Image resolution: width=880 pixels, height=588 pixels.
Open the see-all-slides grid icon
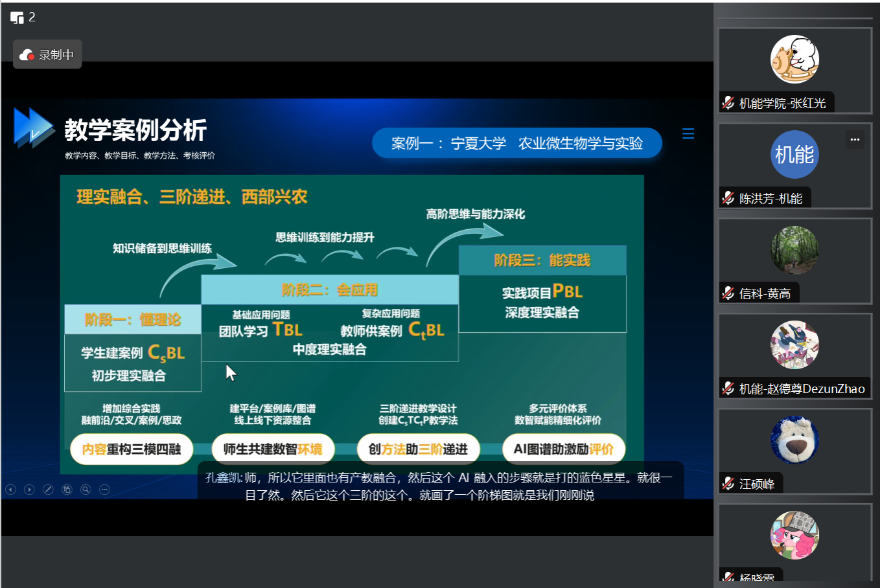67,490
